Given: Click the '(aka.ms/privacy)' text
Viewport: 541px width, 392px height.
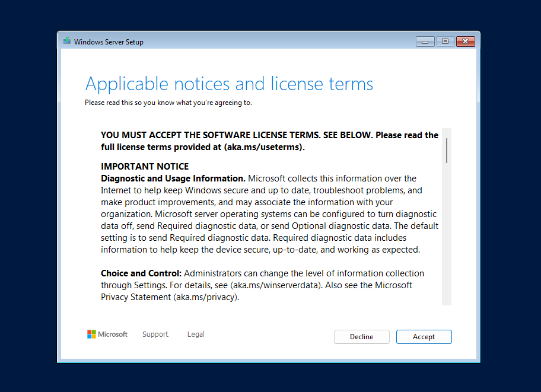Looking at the screenshot, I should click(x=206, y=297).
